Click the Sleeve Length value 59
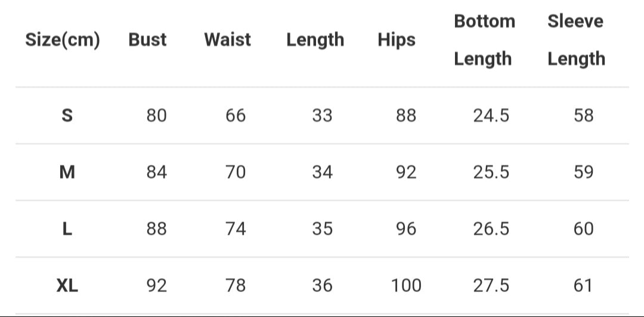The image size is (644, 317). (583, 173)
